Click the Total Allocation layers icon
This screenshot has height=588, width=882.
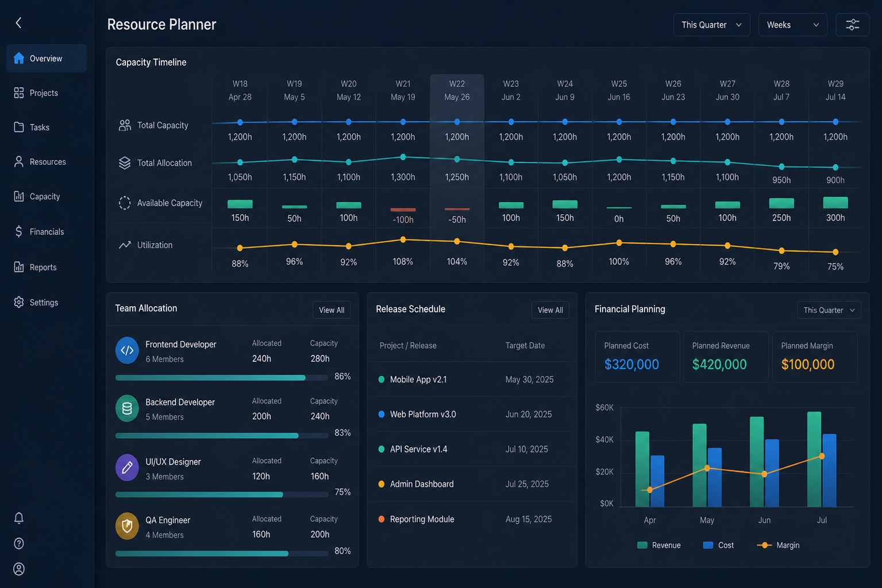pyautogui.click(x=125, y=163)
